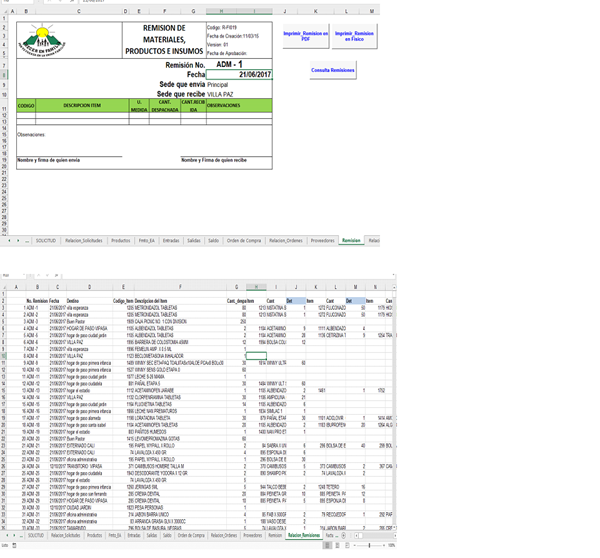Viewport: 600px width, 558px height.
Task: Select first highlighted 'Det' header cell
Action: tap(296, 301)
